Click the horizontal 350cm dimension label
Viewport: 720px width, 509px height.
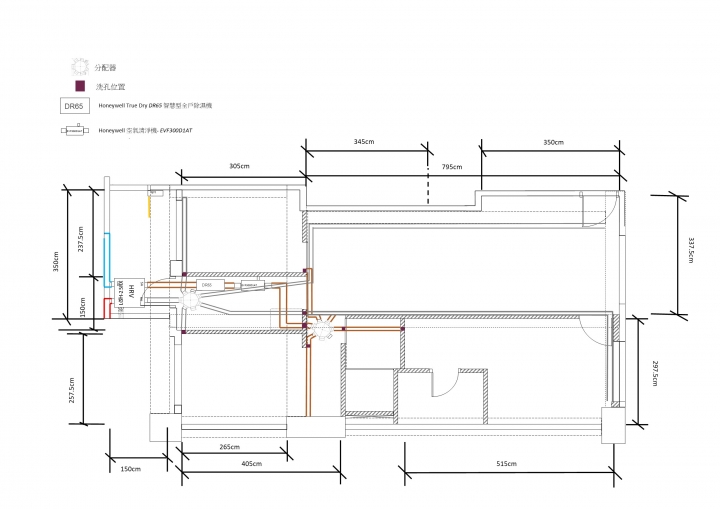pos(553,142)
